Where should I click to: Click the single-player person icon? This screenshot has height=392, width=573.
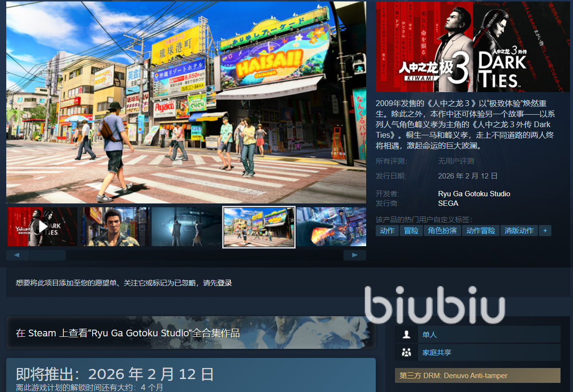coord(406,334)
